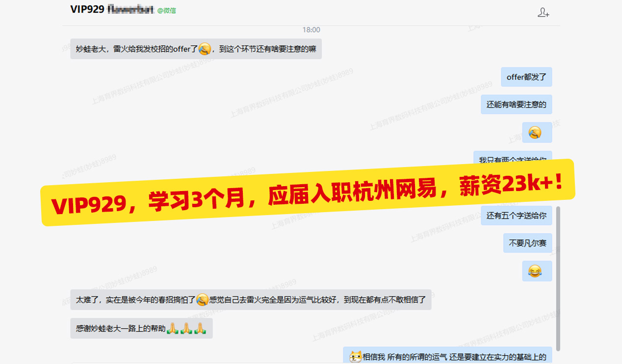
Task: Select the chat title VIP929
Action: (87, 9)
